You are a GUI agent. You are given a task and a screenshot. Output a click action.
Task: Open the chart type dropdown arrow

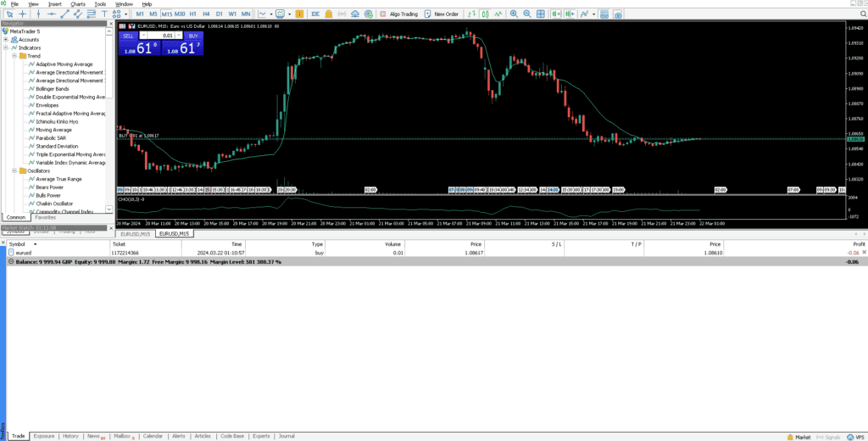point(270,14)
